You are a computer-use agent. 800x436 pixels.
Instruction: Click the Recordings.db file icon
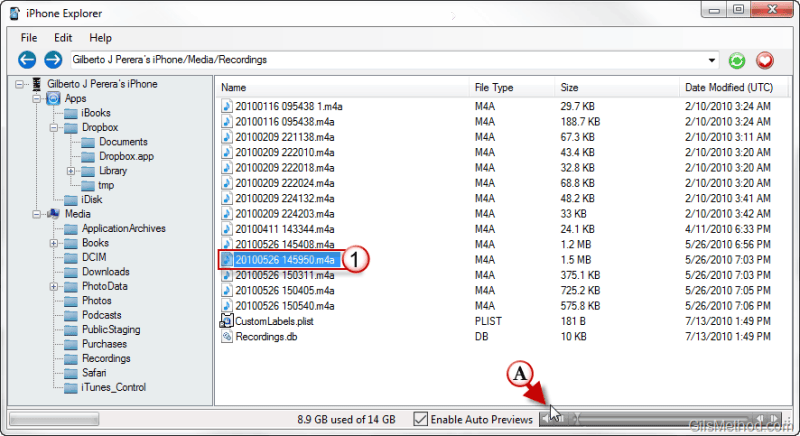click(227, 336)
